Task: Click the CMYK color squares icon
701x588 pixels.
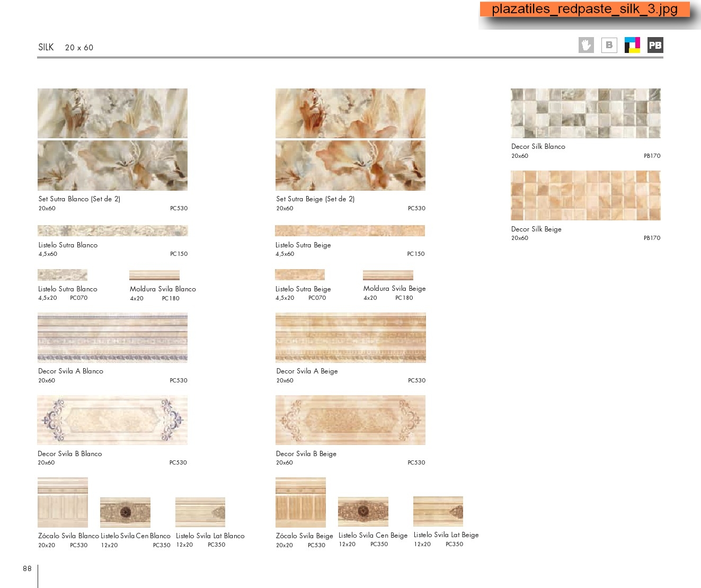Action: click(x=632, y=45)
